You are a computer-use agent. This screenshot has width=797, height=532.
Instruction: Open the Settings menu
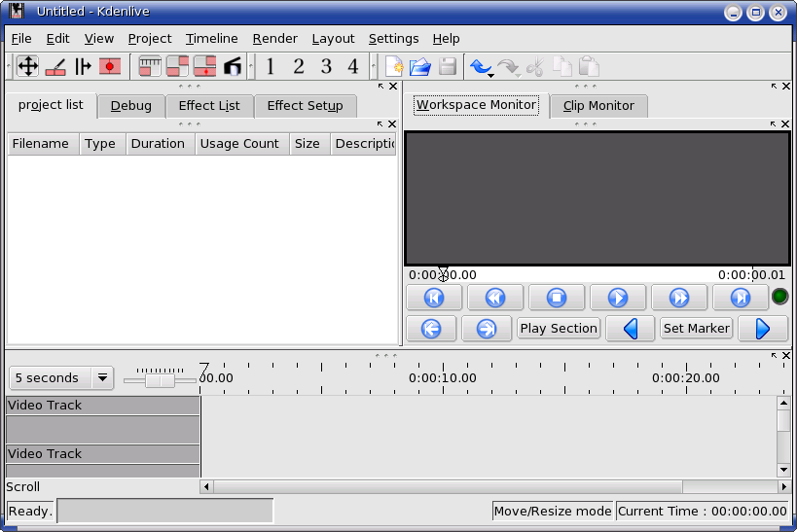(x=394, y=39)
